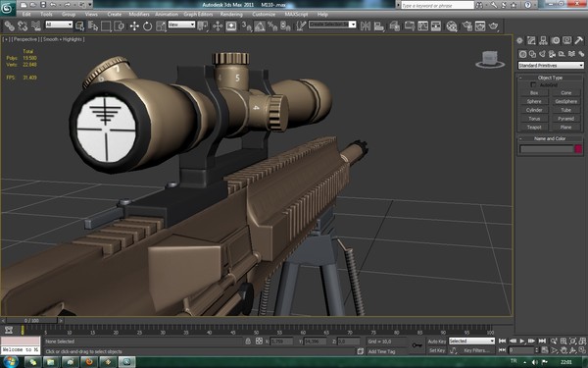Viewport: 588px width, 368px height.
Task: Open the object color swatch
Action: point(578,149)
